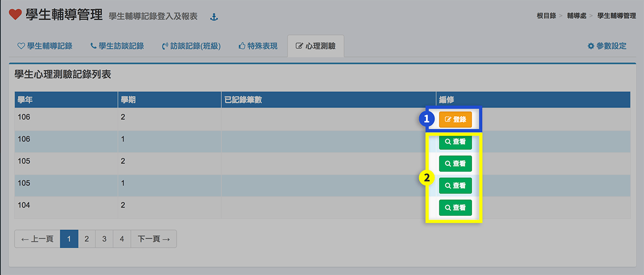Open pagination page 4
Image resolution: width=644 pixels, height=275 pixels.
click(x=122, y=239)
